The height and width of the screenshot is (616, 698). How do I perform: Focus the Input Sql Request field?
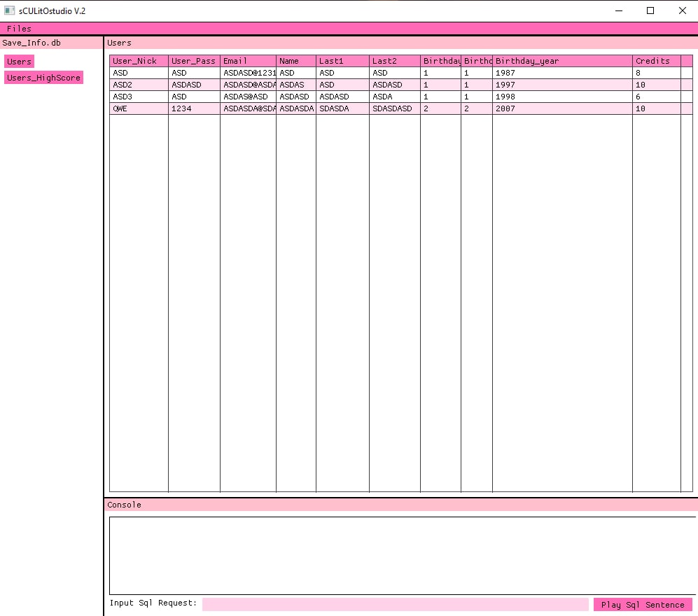click(396, 604)
